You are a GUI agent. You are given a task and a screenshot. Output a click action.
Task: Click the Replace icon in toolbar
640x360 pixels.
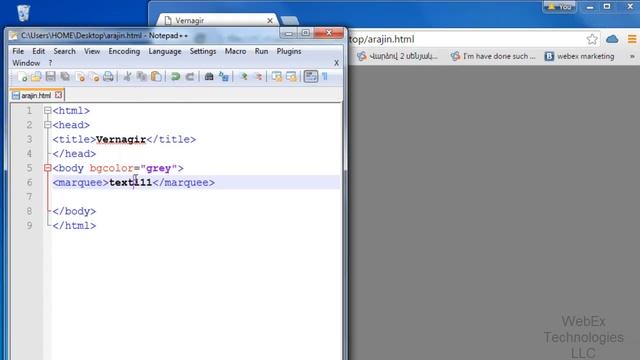[224, 76]
